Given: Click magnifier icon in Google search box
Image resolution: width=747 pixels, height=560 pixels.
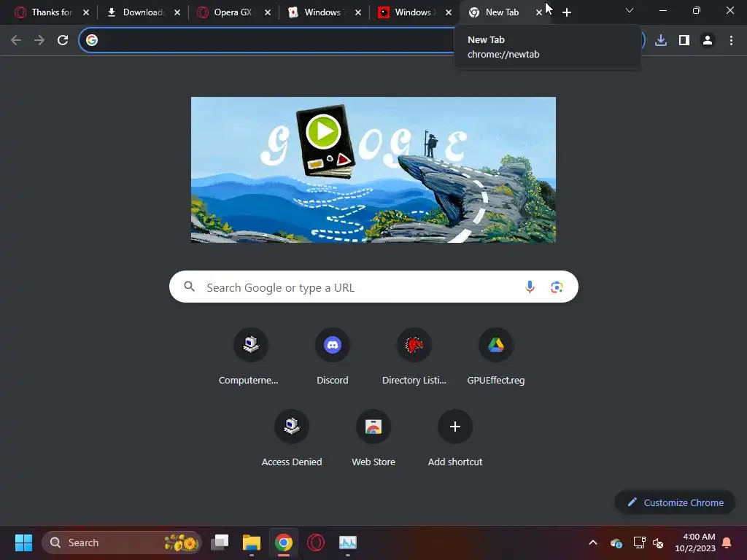Looking at the screenshot, I should point(190,286).
